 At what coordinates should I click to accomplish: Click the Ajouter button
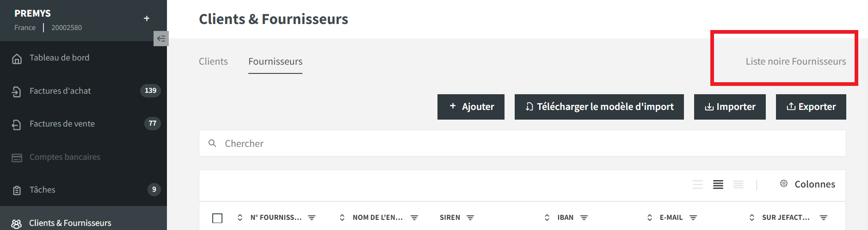tap(471, 107)
